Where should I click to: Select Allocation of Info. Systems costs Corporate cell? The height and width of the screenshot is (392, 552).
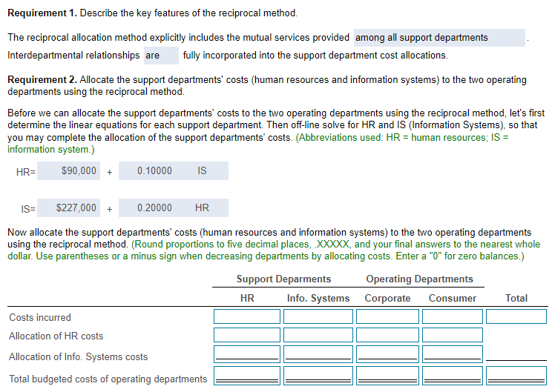387,354
